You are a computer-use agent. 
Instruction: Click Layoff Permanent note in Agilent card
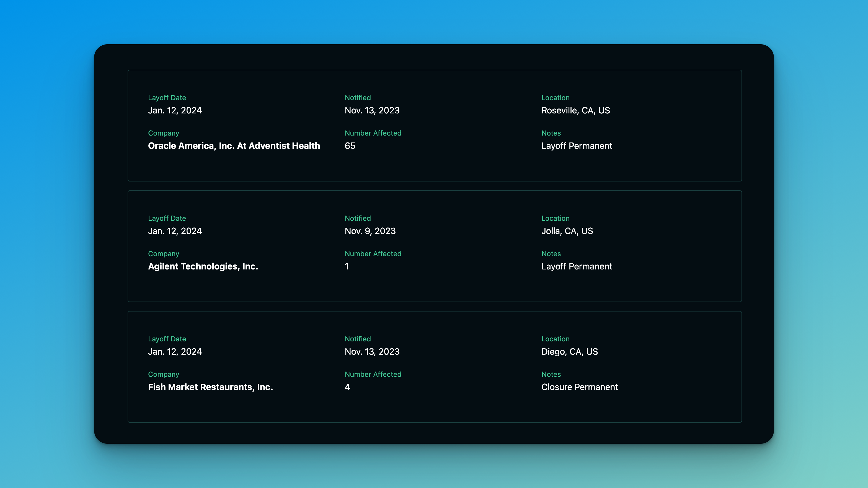577,266
